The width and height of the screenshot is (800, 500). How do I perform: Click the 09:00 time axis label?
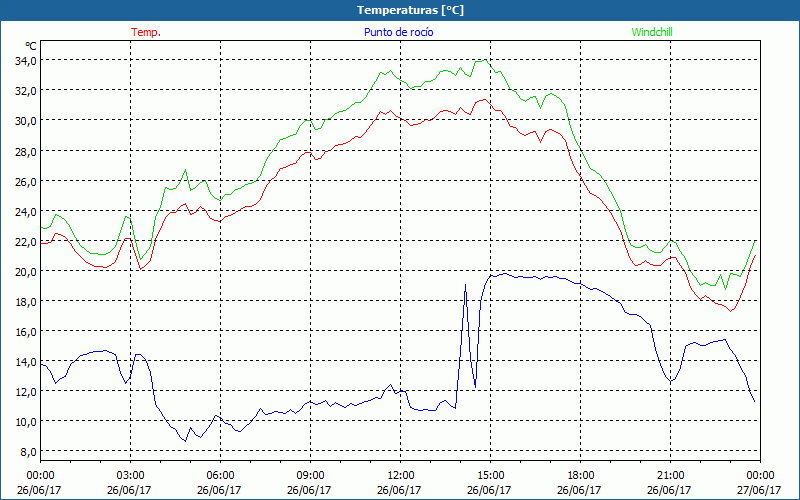click(310, 476)
